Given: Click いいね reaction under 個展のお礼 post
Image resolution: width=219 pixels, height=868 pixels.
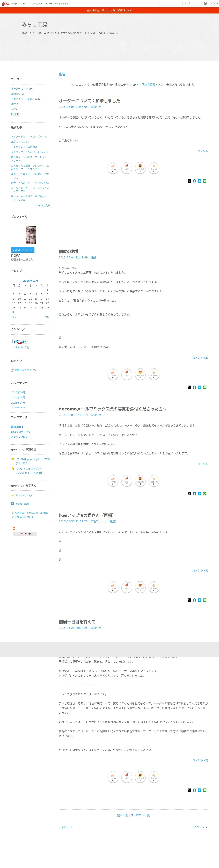Looking at the screenshot, I should [x=113, y=374].
